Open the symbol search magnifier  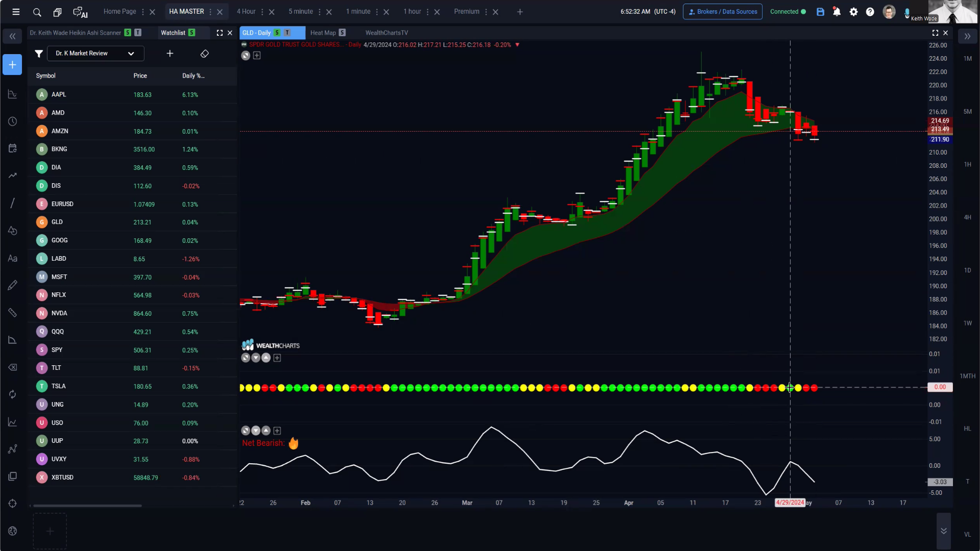[37, 12]
